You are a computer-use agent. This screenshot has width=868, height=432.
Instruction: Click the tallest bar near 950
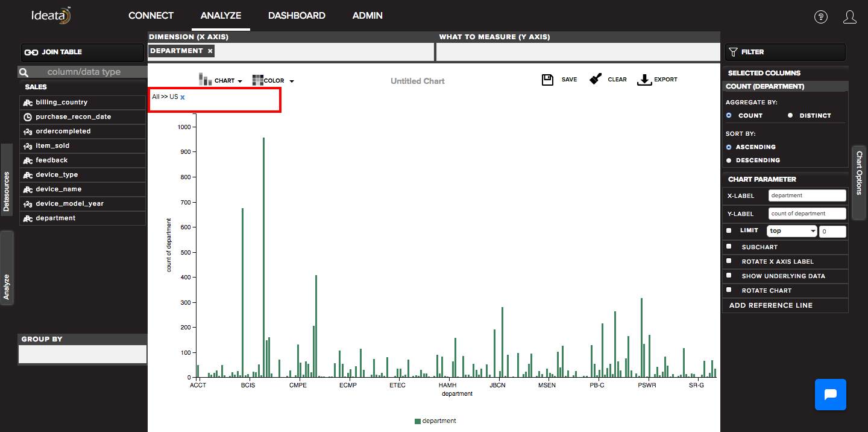click(263, 258)
